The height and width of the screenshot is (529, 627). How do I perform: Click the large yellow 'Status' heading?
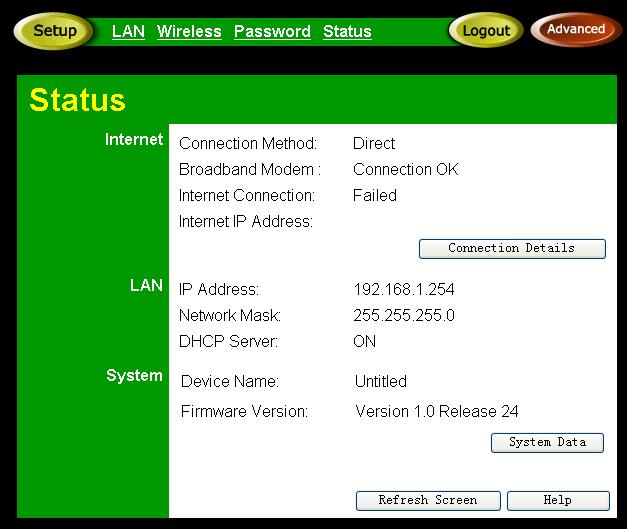pyautogui.click(x=78, y=100)
